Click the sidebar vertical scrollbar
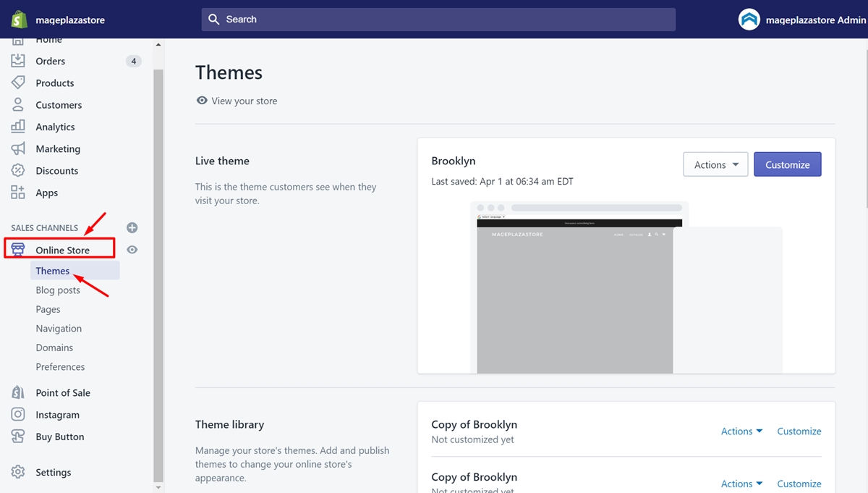This screenshot has width=868, height=493. 158,275
